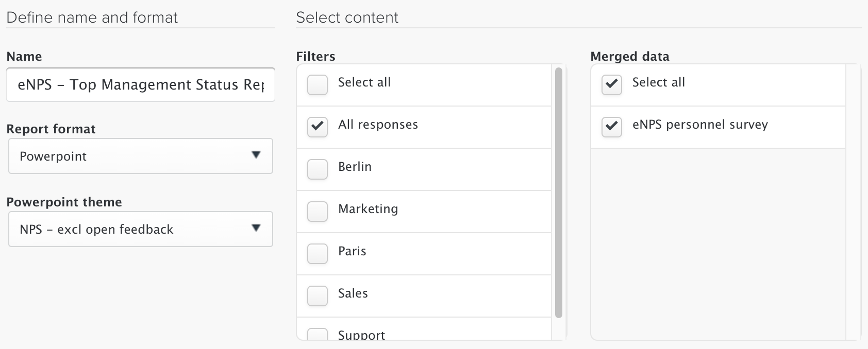Image resolution: width=868 pixels, height=349 pixels.
Task: Uncheck Merged data Select all checkbox
Action: pyautogui.click(x=611, y=85)
